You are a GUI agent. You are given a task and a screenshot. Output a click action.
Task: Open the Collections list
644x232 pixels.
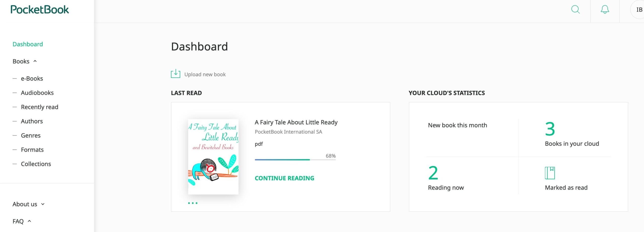36,164
